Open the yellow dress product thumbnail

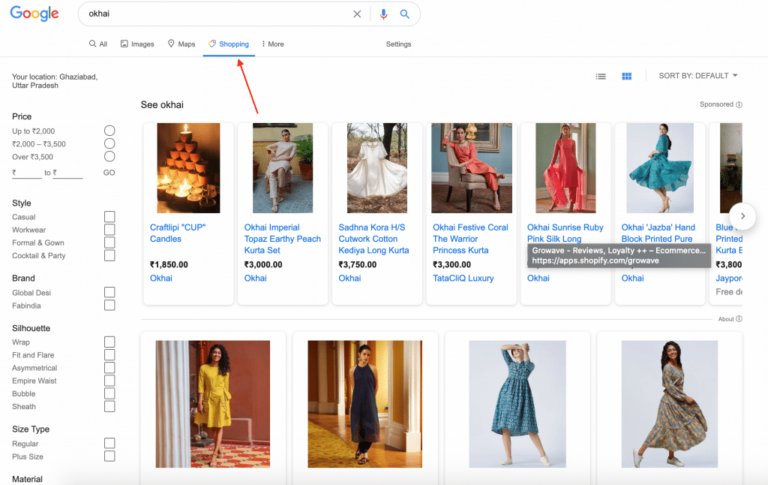pyautogui.click(x=213, y=404)
